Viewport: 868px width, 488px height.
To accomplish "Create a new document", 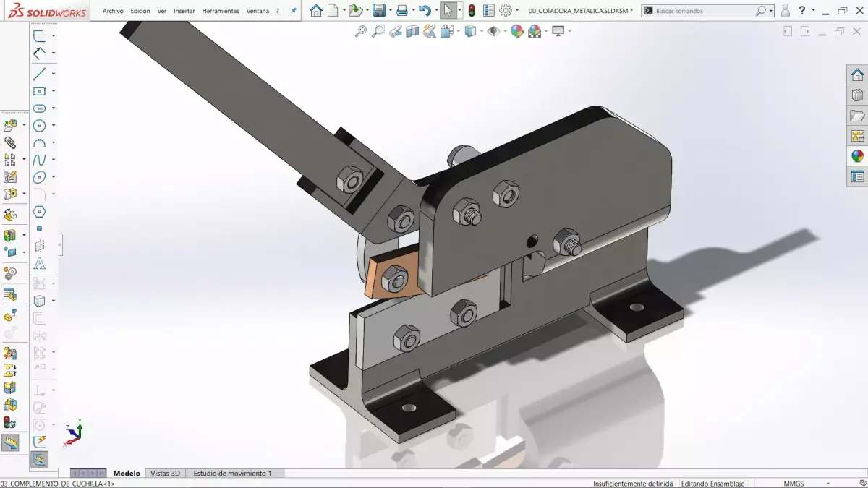I will pos(333,11).
